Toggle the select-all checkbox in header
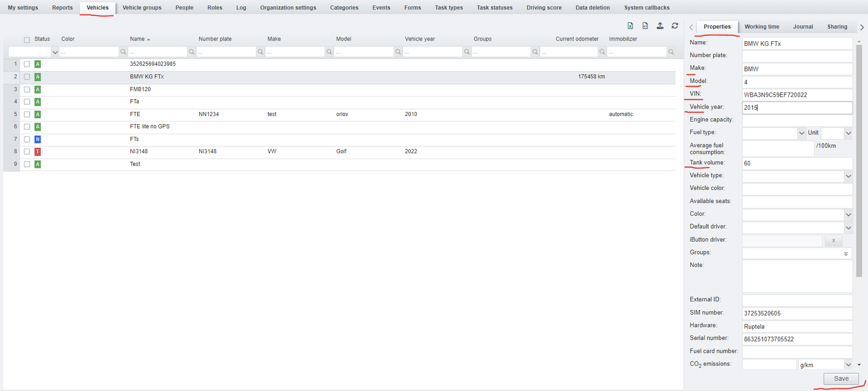The width and height of the screenshot is (868, 392). pos(27,40)
